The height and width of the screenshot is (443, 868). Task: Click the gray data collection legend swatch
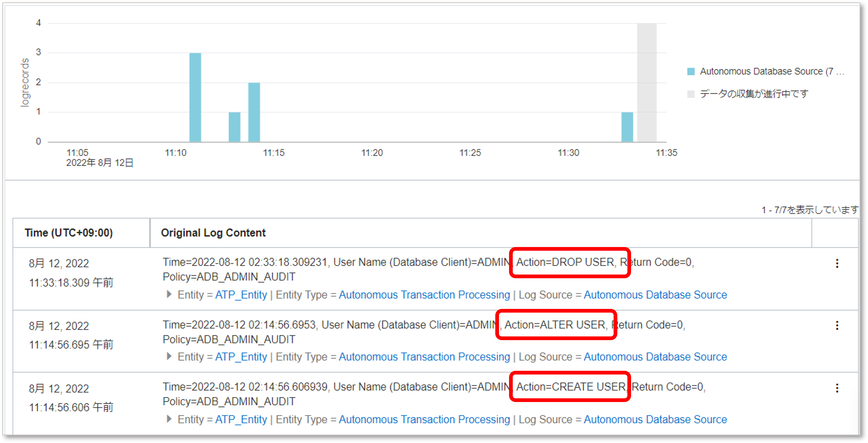coord(691,94)
